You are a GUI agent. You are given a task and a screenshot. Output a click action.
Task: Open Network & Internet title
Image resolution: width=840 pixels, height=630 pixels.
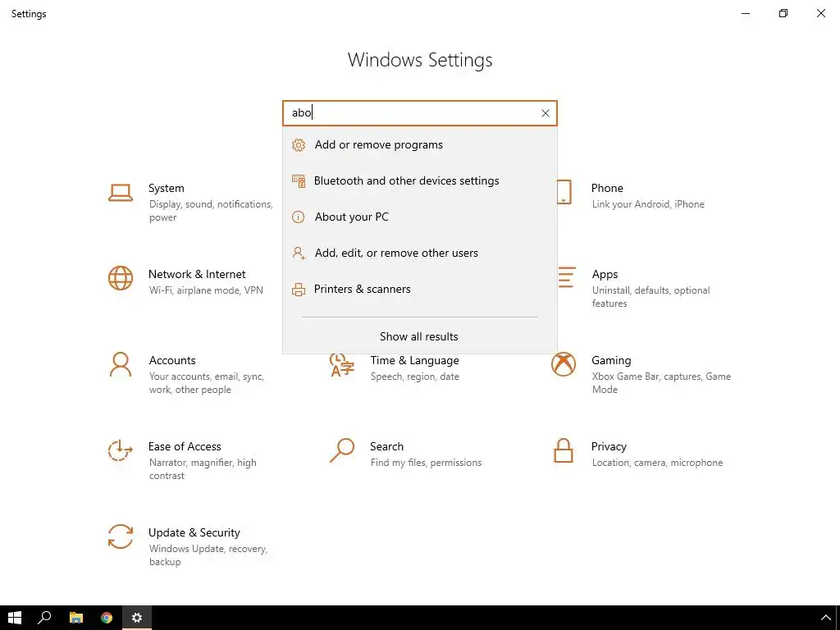(197, 274)
